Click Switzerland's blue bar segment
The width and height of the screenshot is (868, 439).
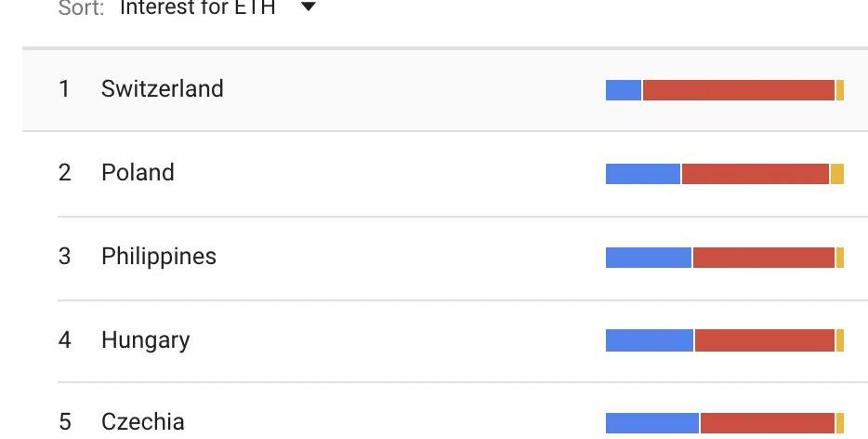[x=623, y=90]
